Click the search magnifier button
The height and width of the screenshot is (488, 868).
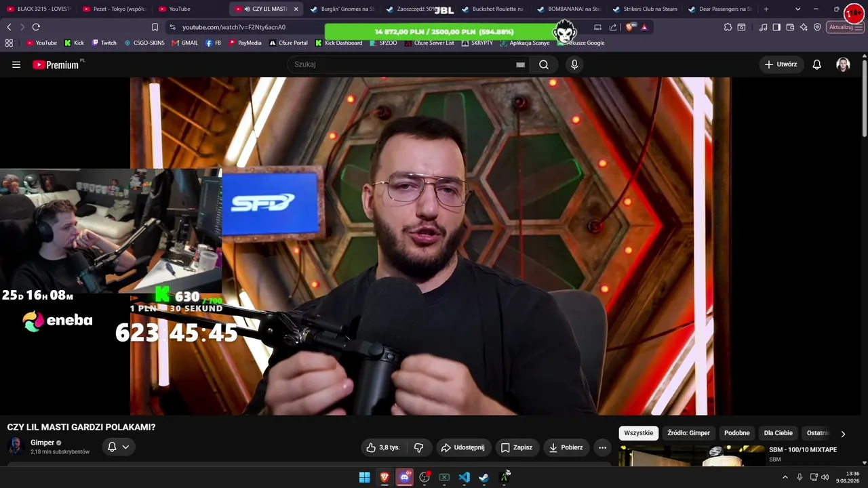[x=544, y=64]
